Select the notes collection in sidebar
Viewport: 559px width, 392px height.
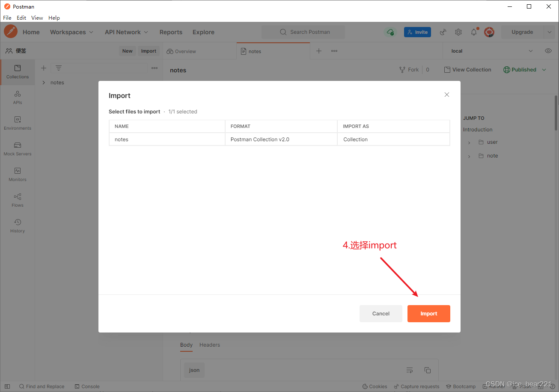[57, 83]
